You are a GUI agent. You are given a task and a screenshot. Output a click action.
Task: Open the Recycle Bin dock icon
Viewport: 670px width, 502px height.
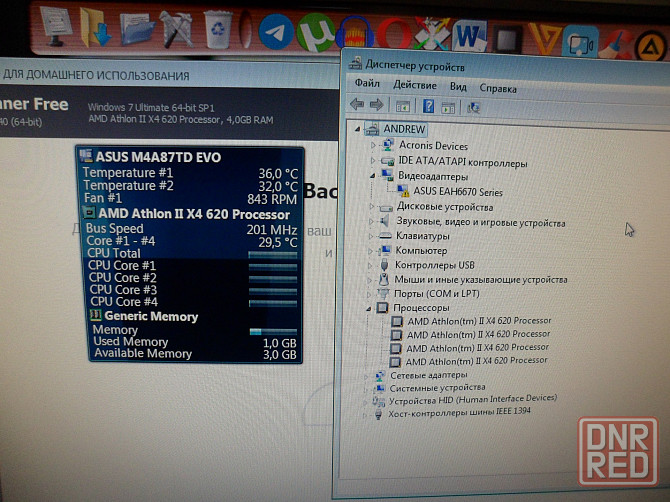(x=218, y=29)
